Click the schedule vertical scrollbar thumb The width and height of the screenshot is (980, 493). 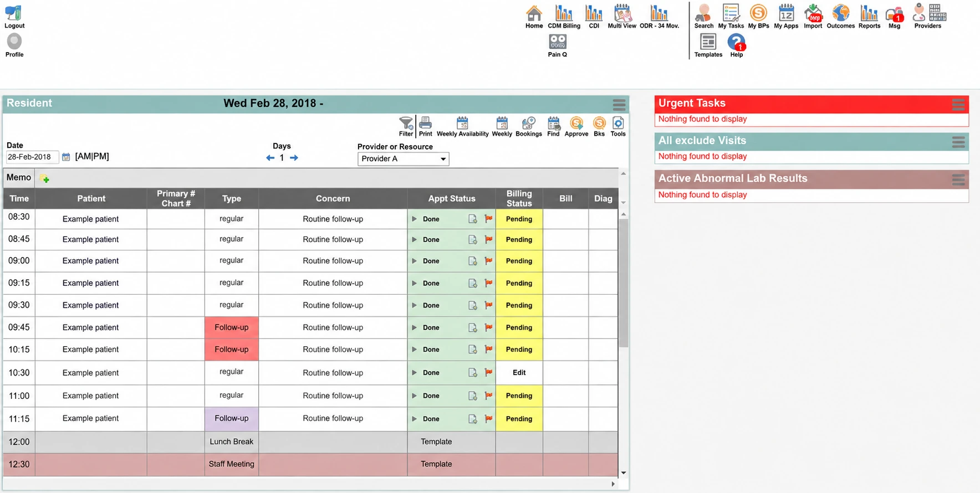point(624,283)
